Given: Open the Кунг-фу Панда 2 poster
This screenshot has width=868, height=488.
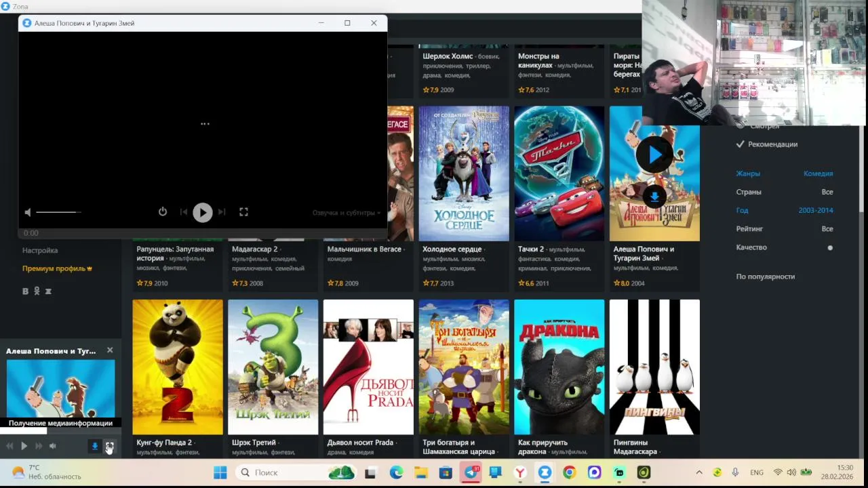Looking at the screenshot, I should [x=178, y=367].
